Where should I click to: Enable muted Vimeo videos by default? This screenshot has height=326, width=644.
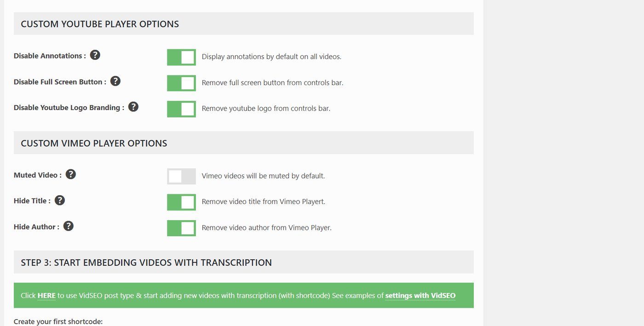181,176
